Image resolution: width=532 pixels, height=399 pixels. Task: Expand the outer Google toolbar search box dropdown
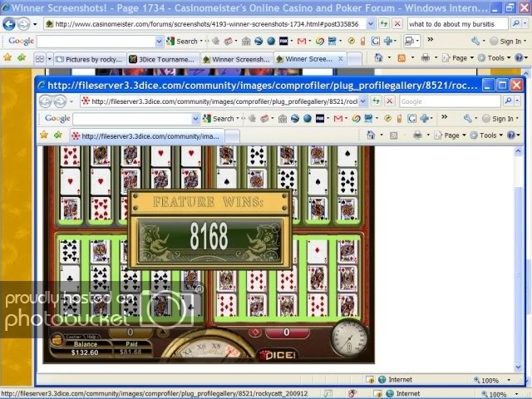tap(159, 42)
